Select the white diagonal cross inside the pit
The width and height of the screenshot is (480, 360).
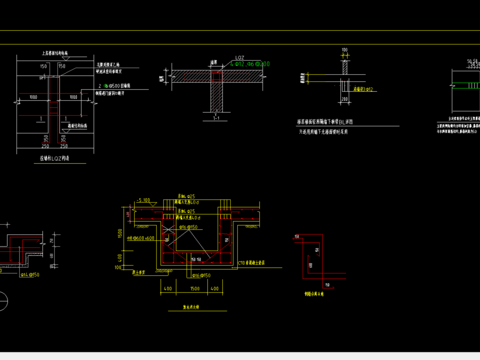click(168, 229)
